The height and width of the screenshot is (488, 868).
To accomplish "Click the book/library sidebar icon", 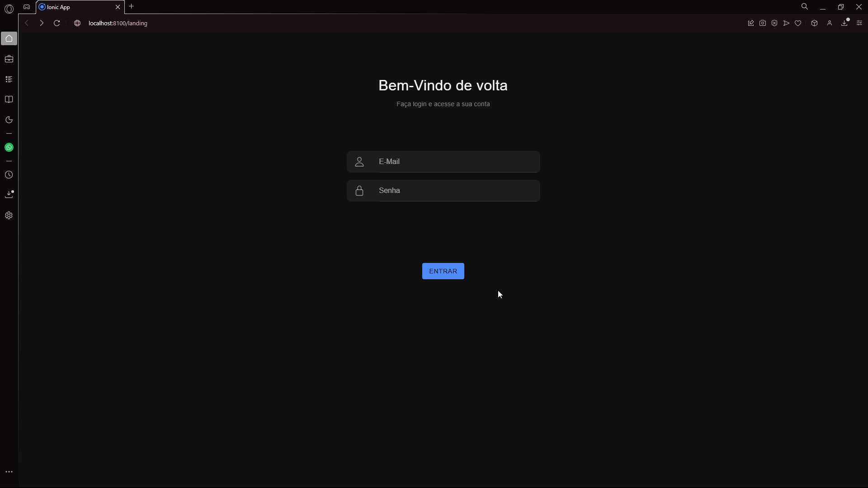I will click(x=9, y=99).
